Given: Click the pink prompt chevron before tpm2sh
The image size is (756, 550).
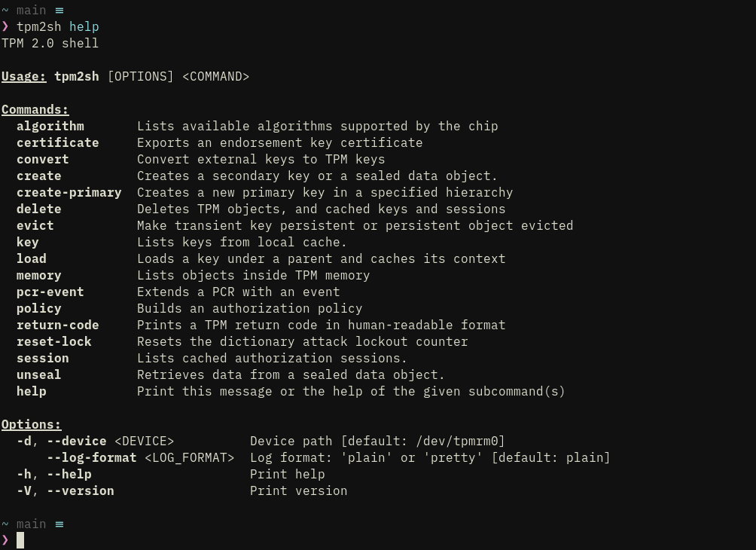Looking at the screenshot, I should click(5, 26).
